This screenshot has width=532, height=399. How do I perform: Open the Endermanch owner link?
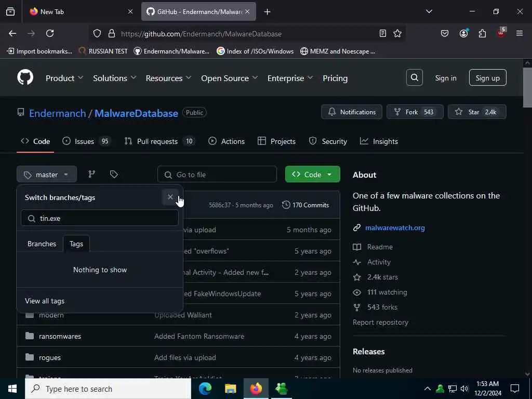point(57,113)
